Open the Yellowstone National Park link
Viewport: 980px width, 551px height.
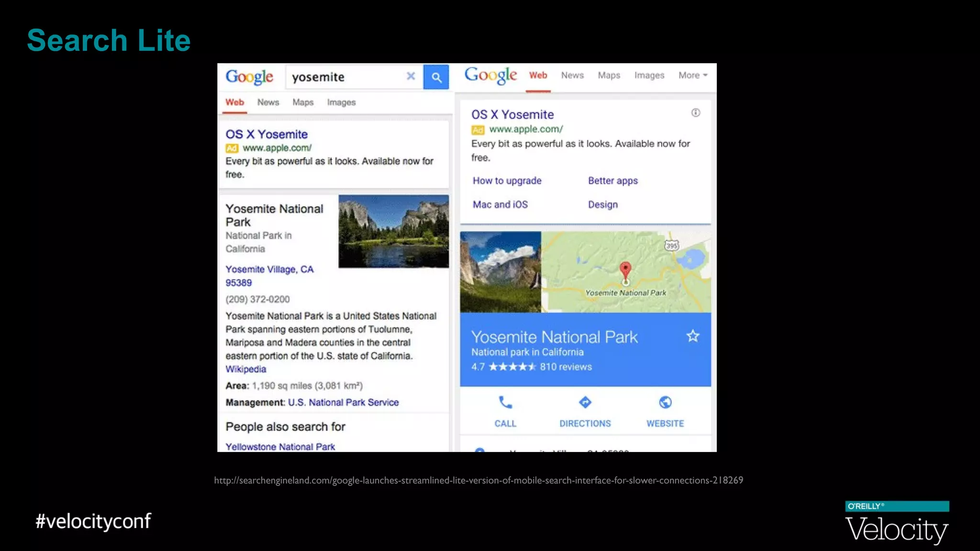pyautogui.click(x=280, y=447)
